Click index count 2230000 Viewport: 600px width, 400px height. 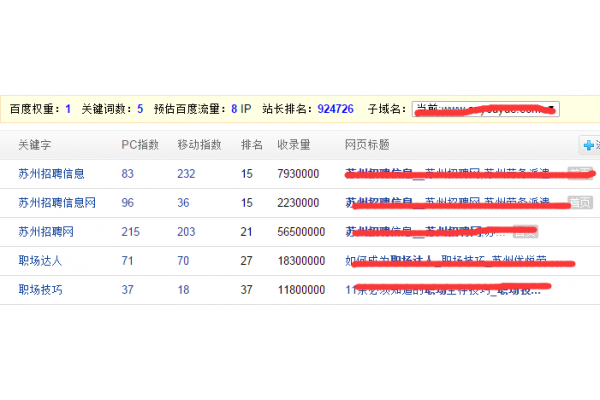298,202
